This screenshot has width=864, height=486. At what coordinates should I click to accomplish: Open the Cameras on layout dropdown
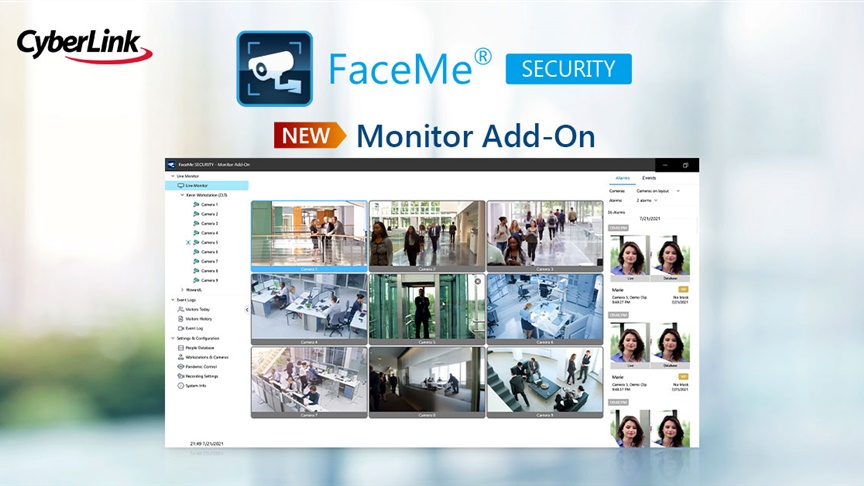point(658,191)
